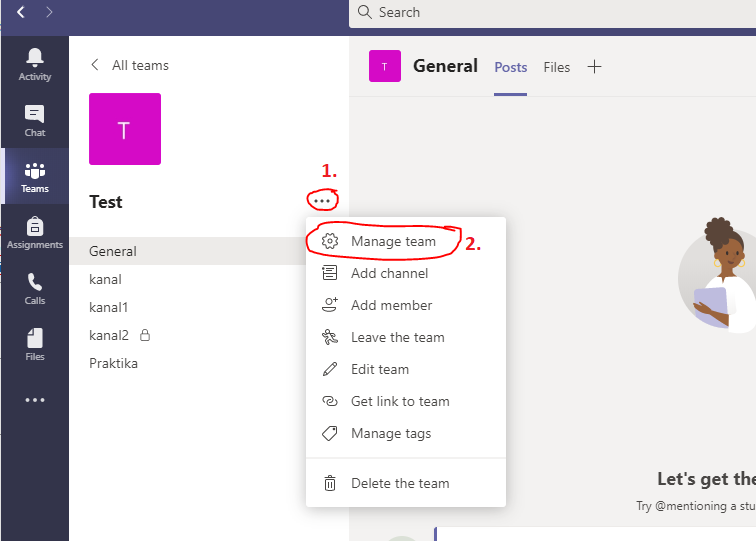
Task: Open Chat in the sidebar
Action: (35, 121)
